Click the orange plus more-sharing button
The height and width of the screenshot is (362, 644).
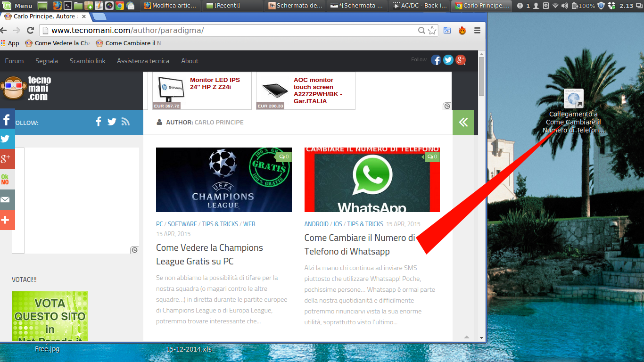7,220
